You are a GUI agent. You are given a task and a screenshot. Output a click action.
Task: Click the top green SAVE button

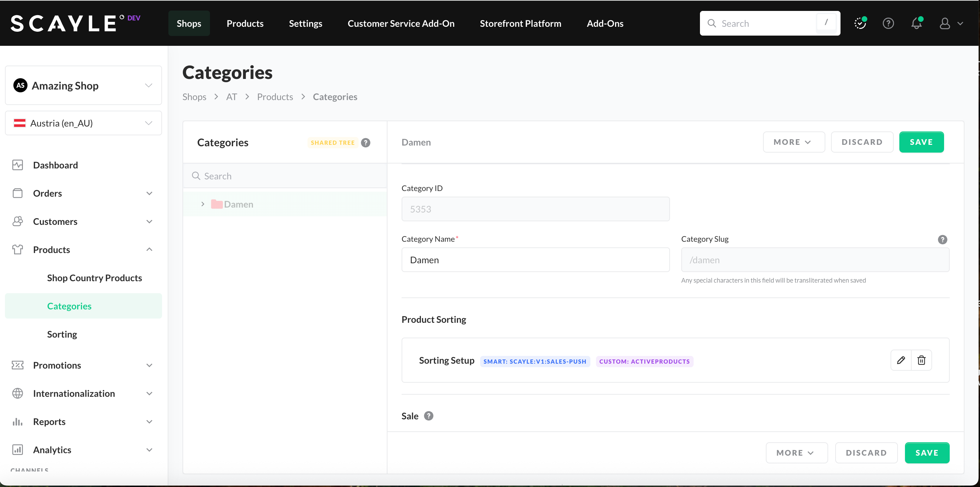[x=921, y=142]
